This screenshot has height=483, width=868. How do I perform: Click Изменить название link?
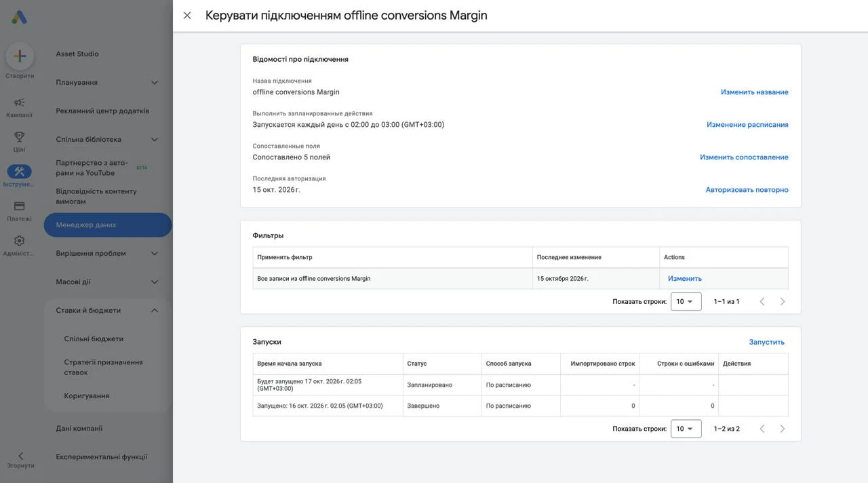coord(754,92)
